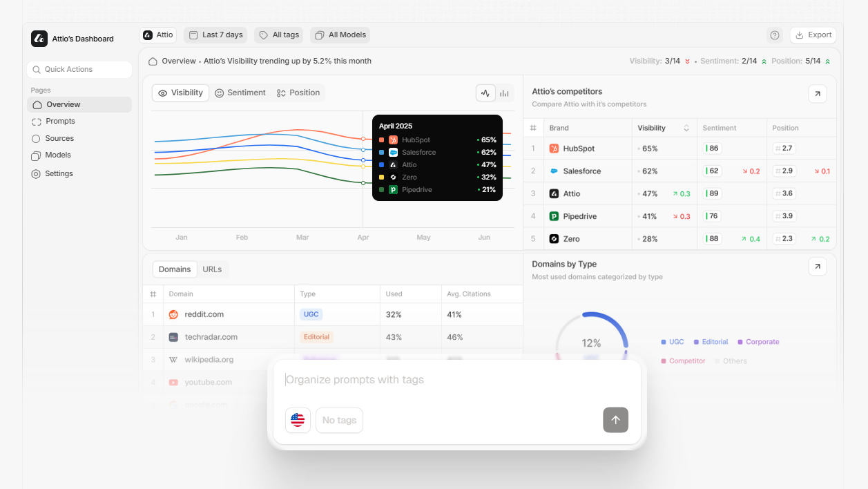The width and height of the screenshot is (868, 489).
Task: Open the Models page in sidebar
Action: tap(51, 155)
